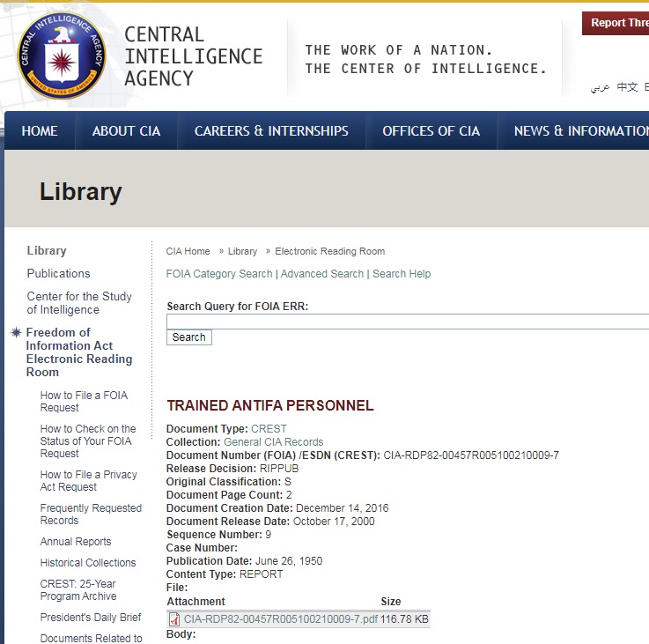Open How to Check FOIA Request Status
The height and width of the screenshot is (644, 649).
point(88,441)
